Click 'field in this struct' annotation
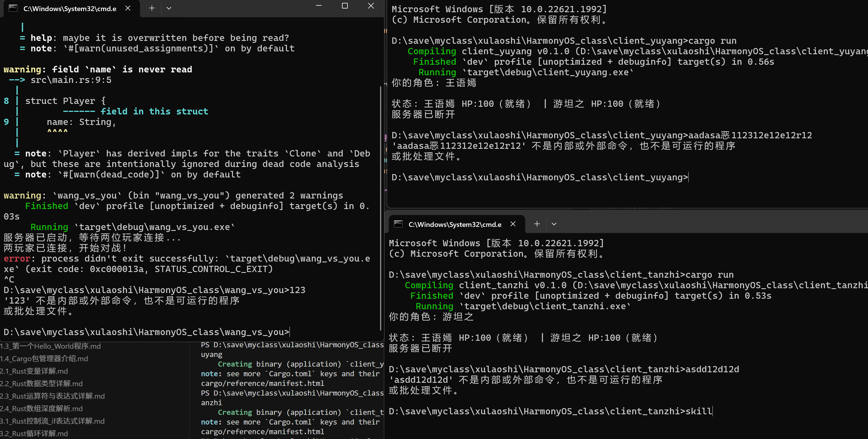 click(154, 111)
